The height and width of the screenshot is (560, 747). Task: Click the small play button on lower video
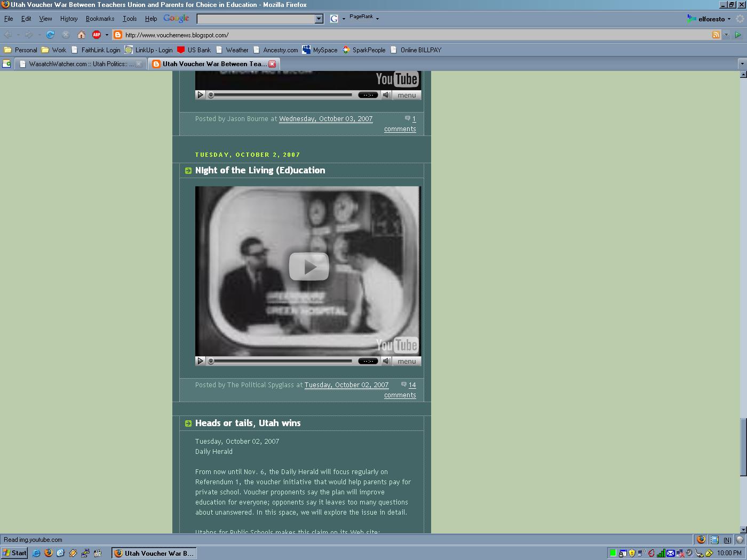point(201,361)
